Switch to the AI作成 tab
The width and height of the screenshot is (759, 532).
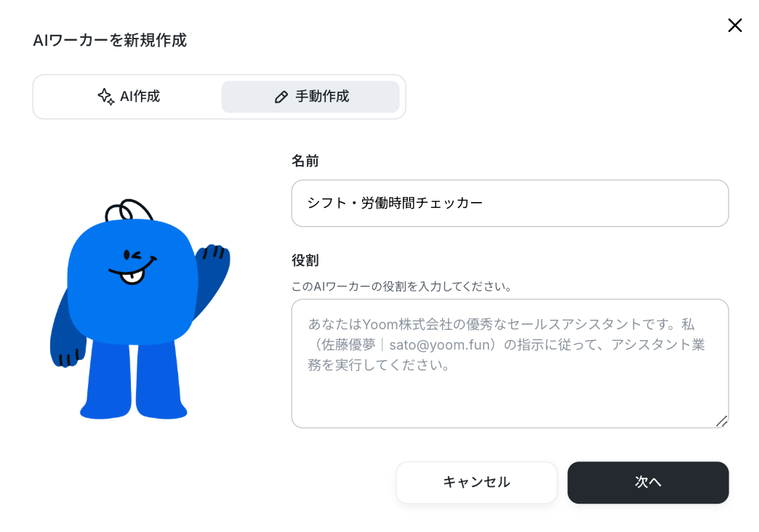pos(128,97)
